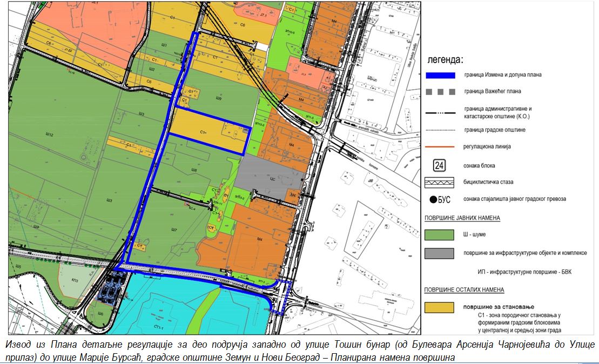This screenshot has width=599, height=364.
Task: Select the block number 24 symbol
Action: pyautogui.click(x=439, y=165)
